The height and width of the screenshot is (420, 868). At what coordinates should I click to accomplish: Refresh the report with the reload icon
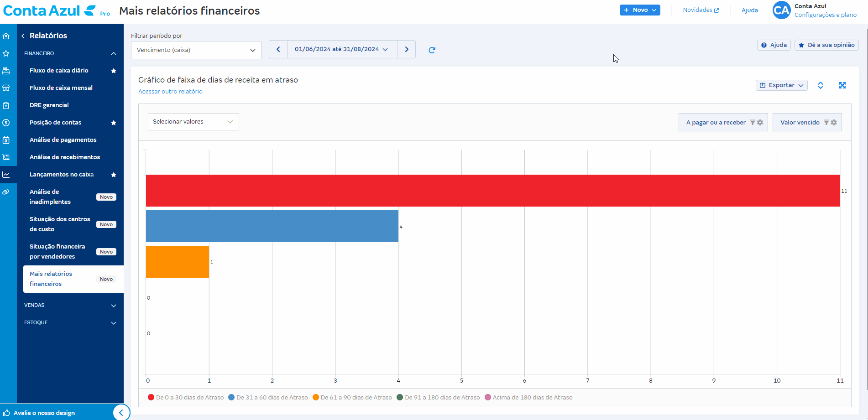coord(432,50)
